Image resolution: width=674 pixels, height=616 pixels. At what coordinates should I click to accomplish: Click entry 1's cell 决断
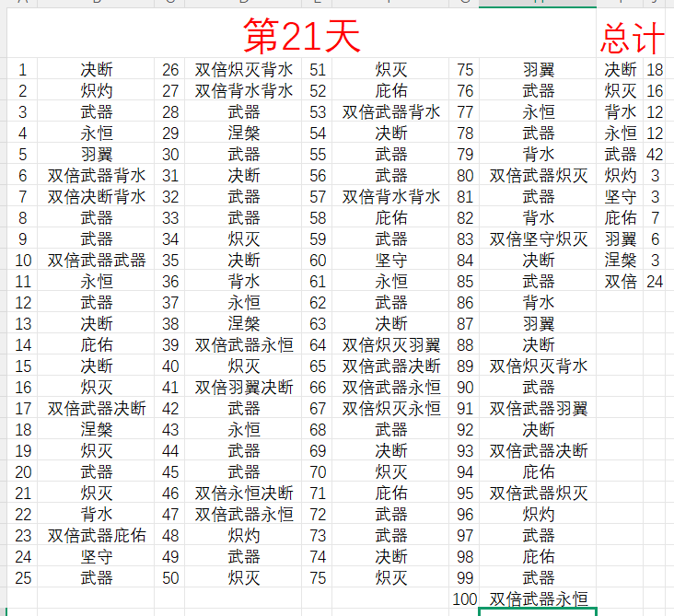(x=97, y=69)
